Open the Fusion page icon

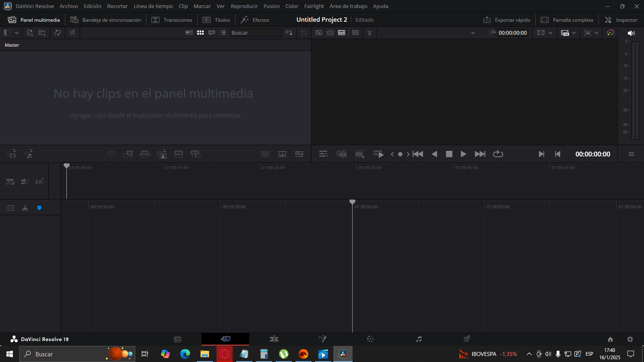(x=322, y=339)
